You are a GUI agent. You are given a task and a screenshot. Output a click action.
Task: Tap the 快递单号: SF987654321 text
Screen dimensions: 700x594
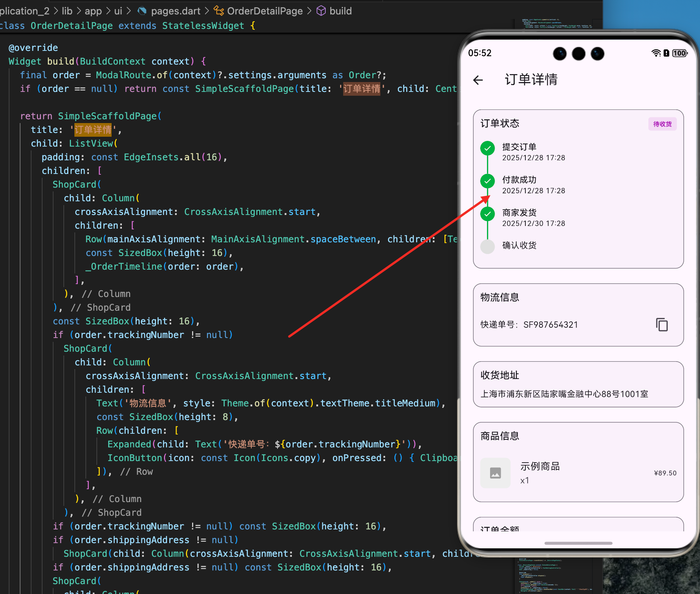click(529, 325)
